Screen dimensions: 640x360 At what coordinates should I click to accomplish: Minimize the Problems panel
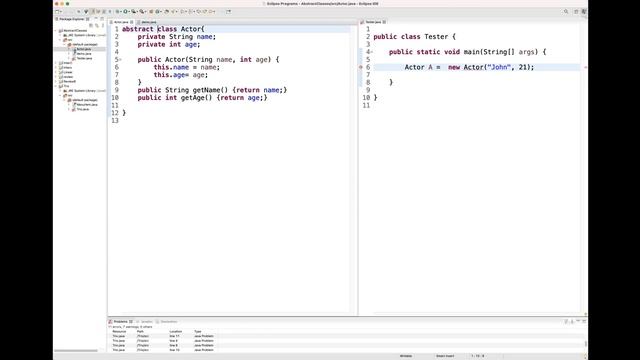(578, 322)
